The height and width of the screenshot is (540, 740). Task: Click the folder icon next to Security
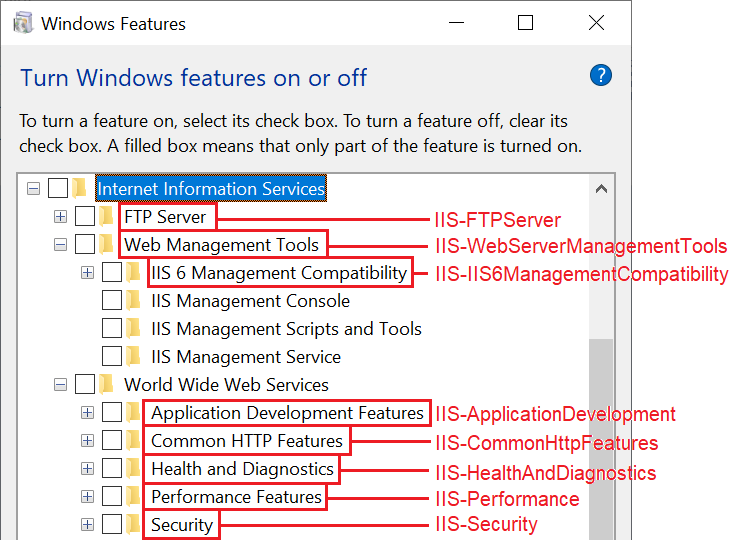coord(134,524)
